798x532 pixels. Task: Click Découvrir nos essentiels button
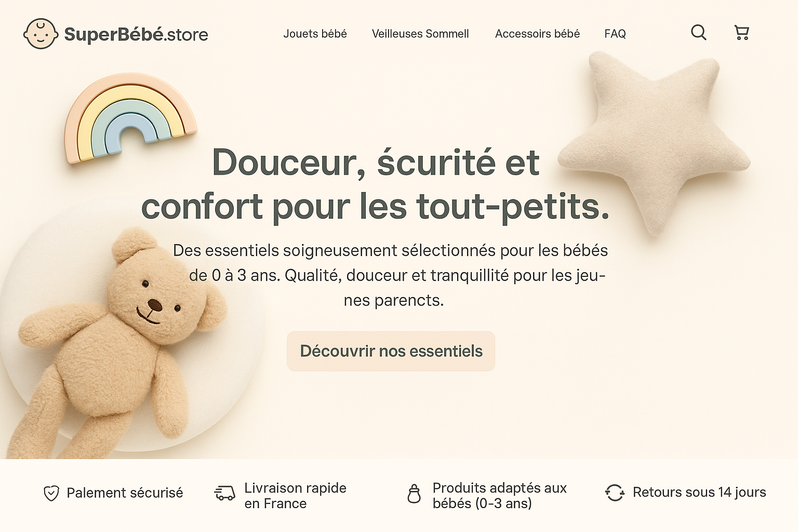click(391, 351)
